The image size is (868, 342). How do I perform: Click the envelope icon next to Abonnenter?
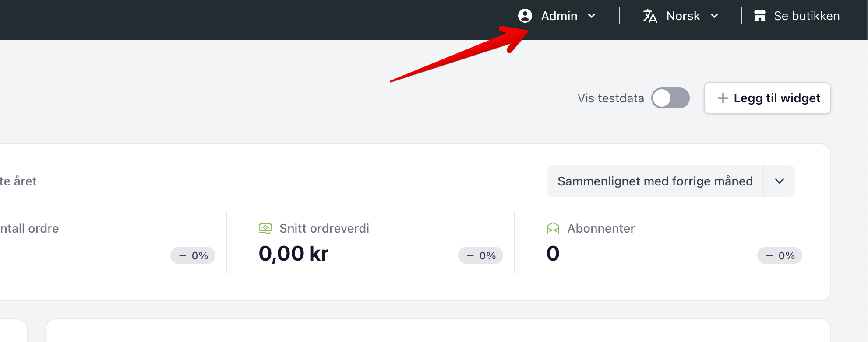point(553,228)
